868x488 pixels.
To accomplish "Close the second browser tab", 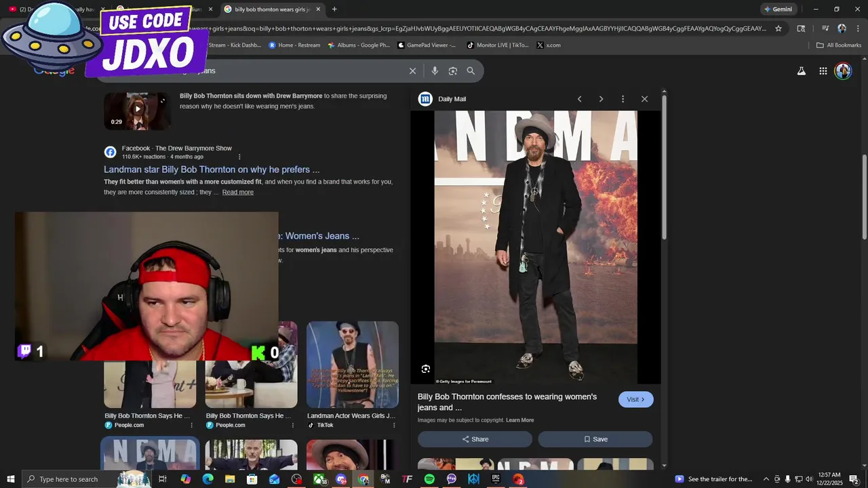I will [x=210, y=9].
